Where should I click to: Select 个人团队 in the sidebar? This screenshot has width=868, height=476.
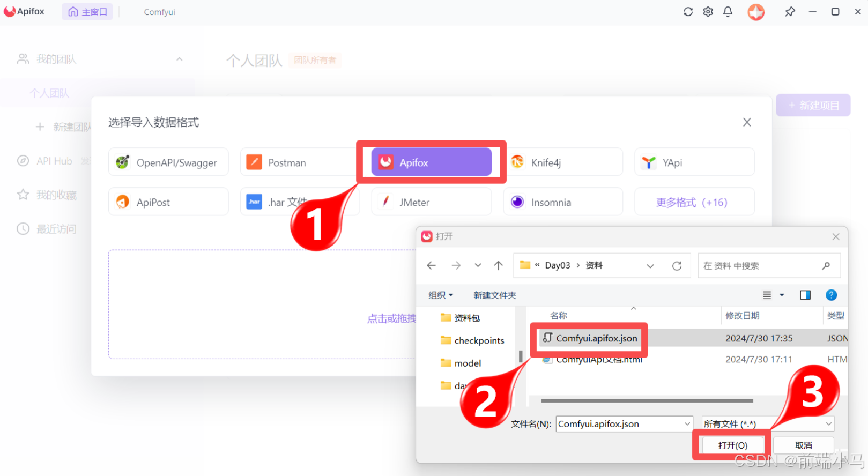(49, 93)
